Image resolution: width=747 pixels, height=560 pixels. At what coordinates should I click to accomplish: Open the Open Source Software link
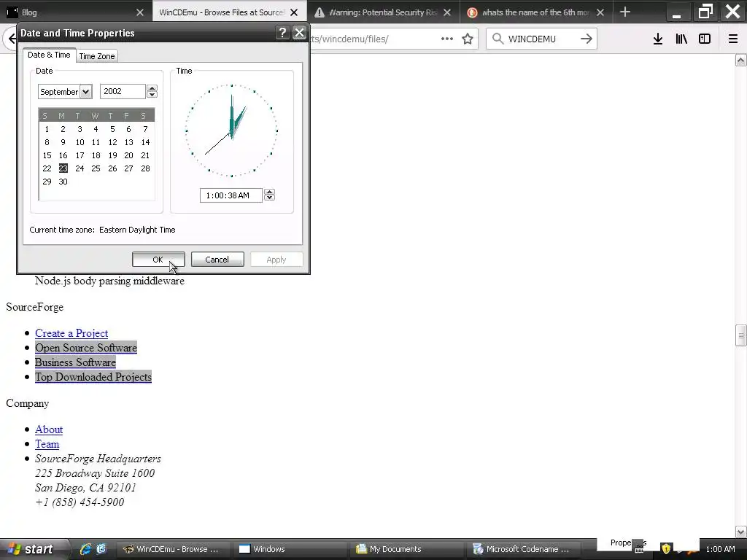86,348
